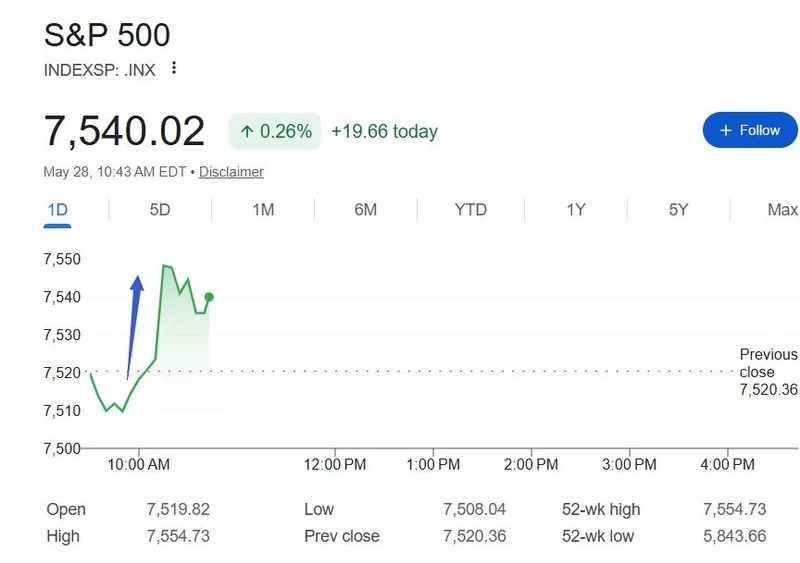Show the Max chart range
The height and width of the screenshot is (563, 800).
pyautogui.click(x=783, y=210)
